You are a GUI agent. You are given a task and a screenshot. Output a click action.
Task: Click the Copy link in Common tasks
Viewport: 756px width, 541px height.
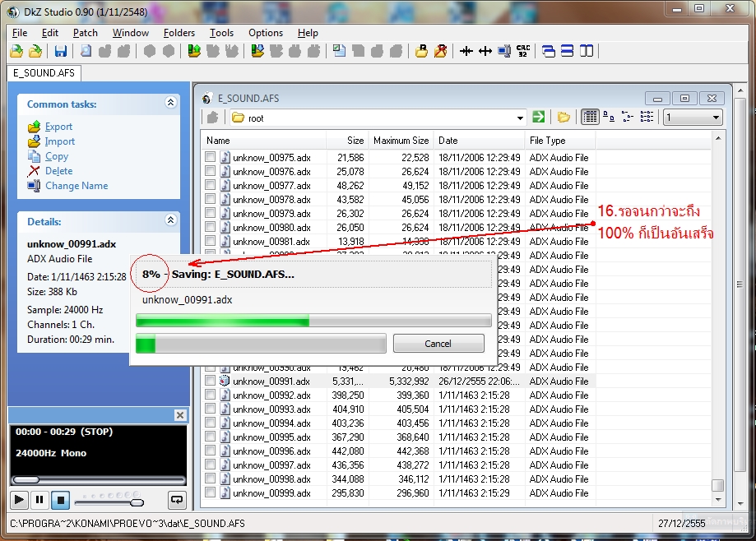point(57,156)
